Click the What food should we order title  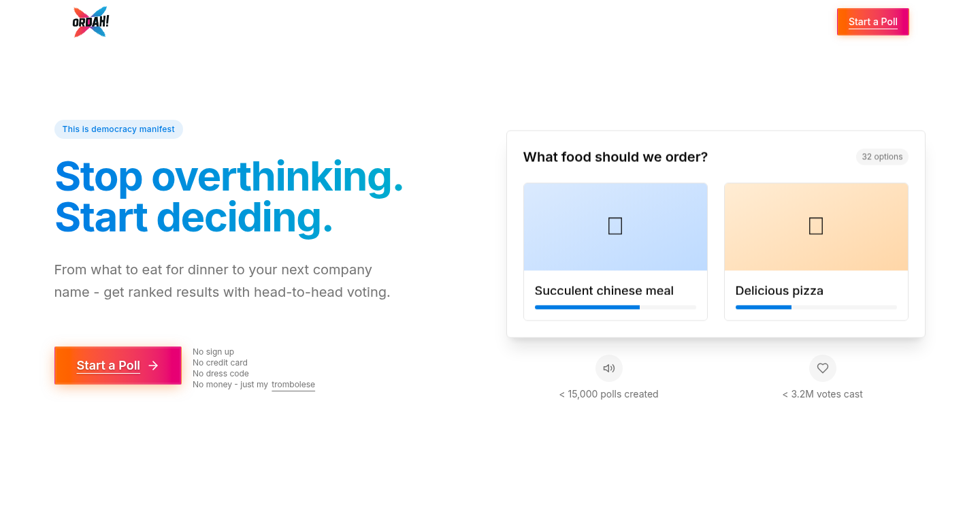(x=615, y=157)
